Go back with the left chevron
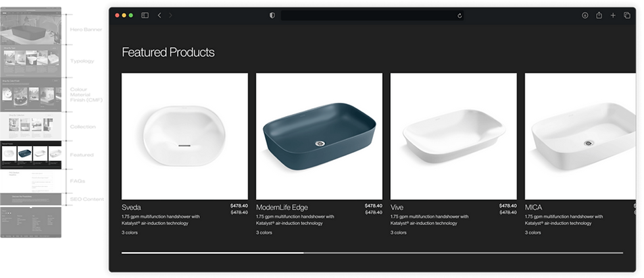The height and width of the screenshot is (278, 644). pyautogui.click(x=159, y=15)
